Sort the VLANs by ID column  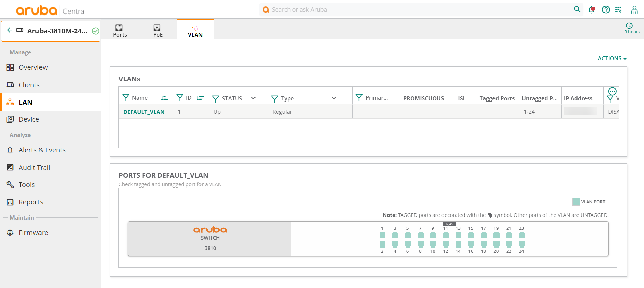coord(200,98)
